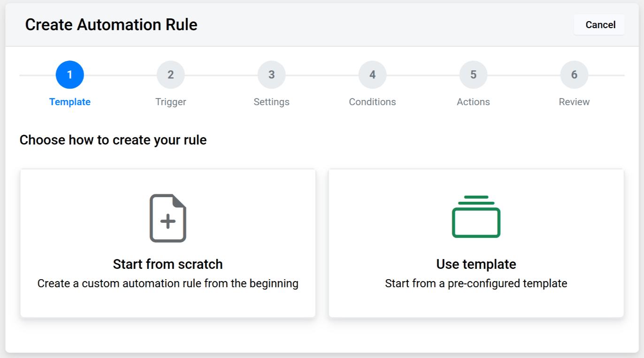Screen dimensions: 644x358
Task: Select step 4 circle in the stepper
Action: [372, 75]
